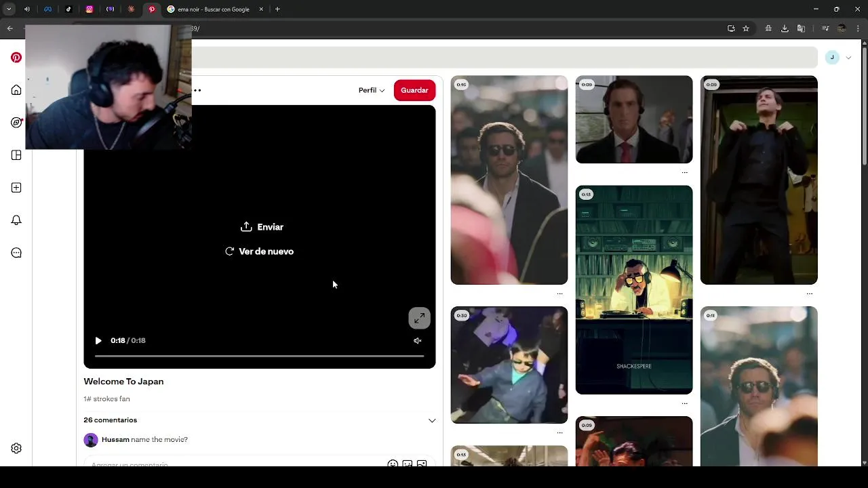Go back with browser back arrow
Viewport: 868px width, 488px height.
[9, 28]
